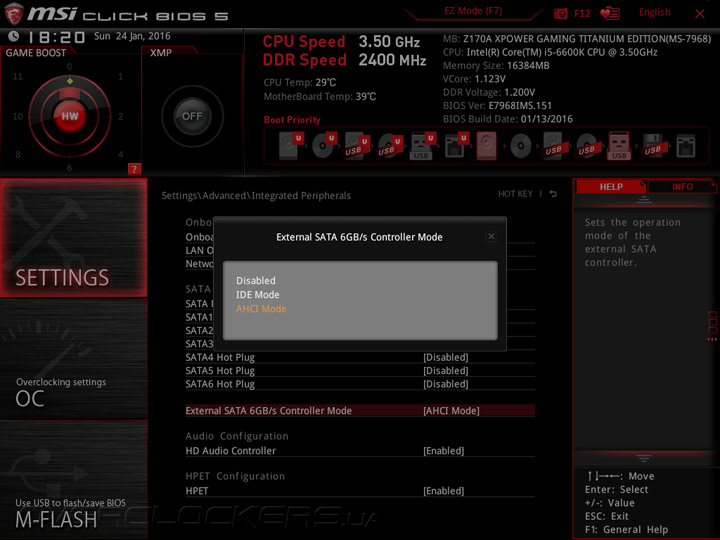Select the HD Audio Controller row label
Image resolution: width=720 pixels, height=540 pixels.
coord(231,450)
